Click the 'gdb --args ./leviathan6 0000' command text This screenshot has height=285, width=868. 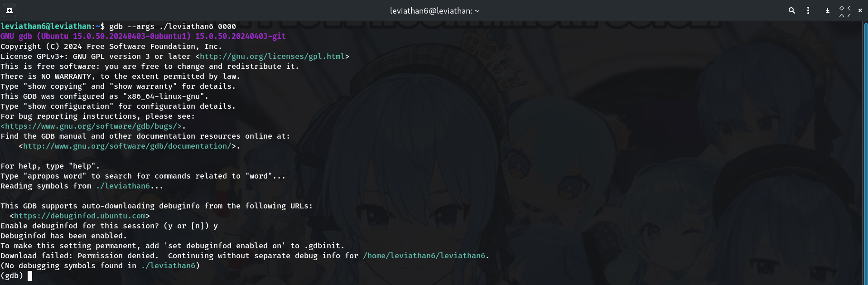[x=173, y=26]
